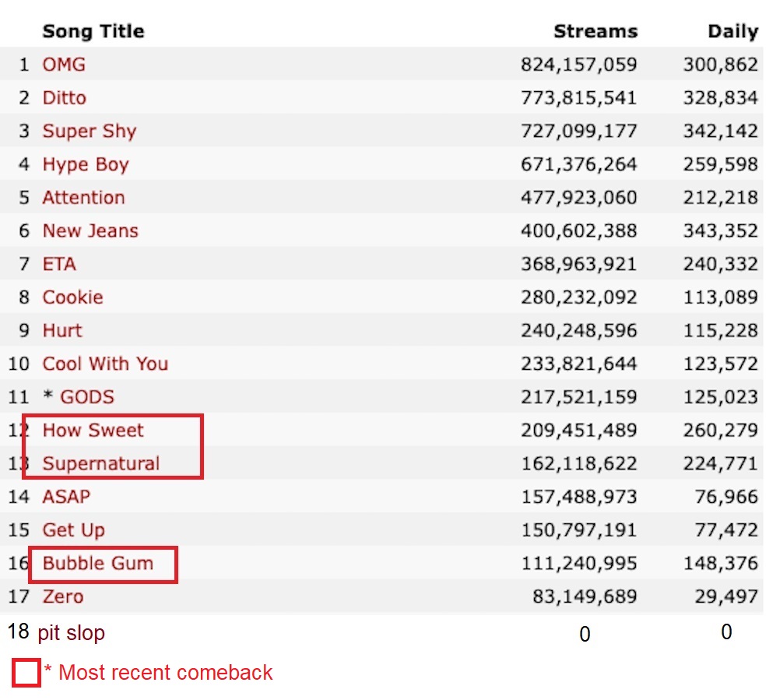Viewport: 766px width, 700px height.
Task: Open the OMG song link
Action: pos(64,65)
